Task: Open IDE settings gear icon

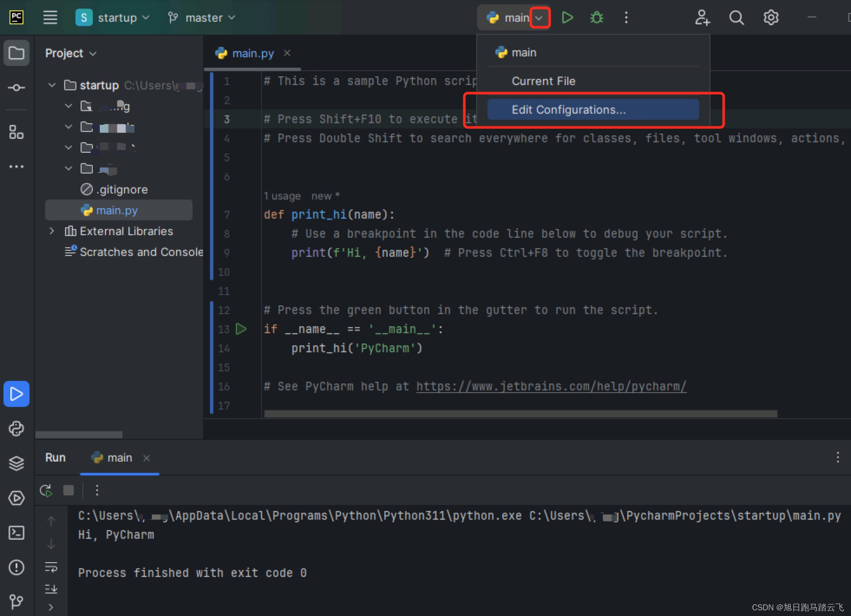Action: pos(771,18)
